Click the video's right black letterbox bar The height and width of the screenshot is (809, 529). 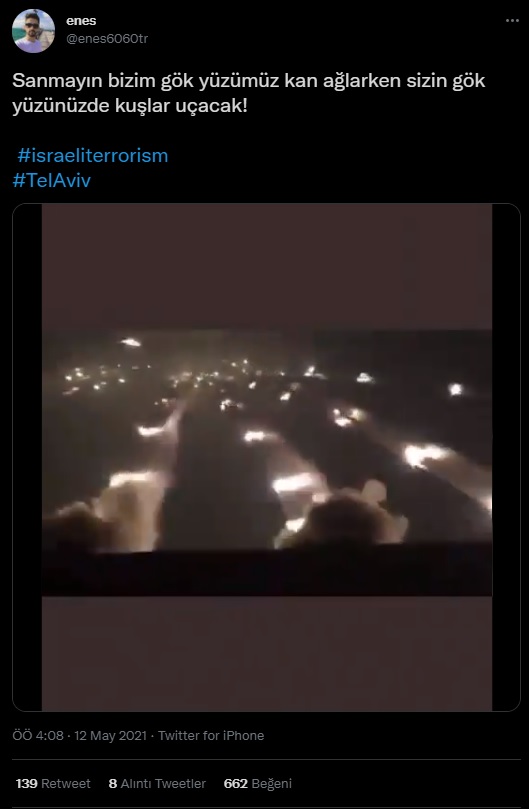(x=506, y=457)
